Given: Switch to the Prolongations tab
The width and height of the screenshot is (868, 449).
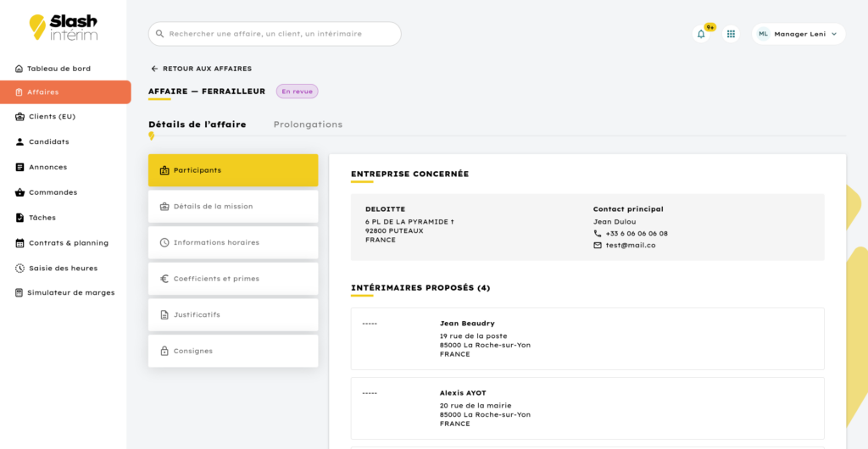Looking at the screenshot, I should (x=308, y=125).
